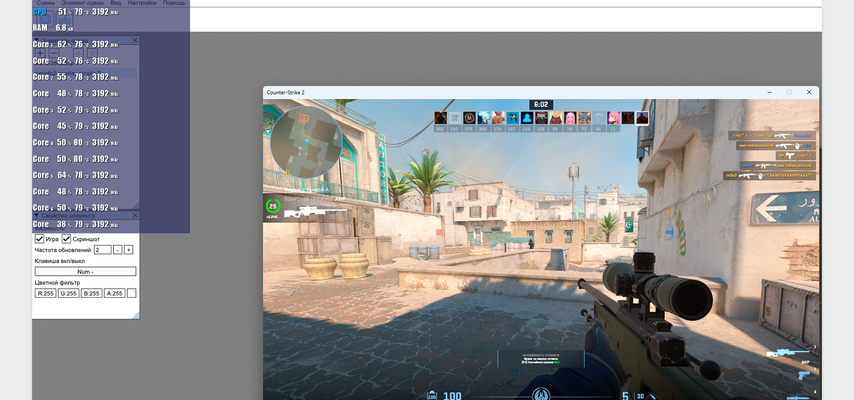Toggle the Игра visibility checkbox
The height and width of the screenshot is (400, 854).
[x=39, y=239]
